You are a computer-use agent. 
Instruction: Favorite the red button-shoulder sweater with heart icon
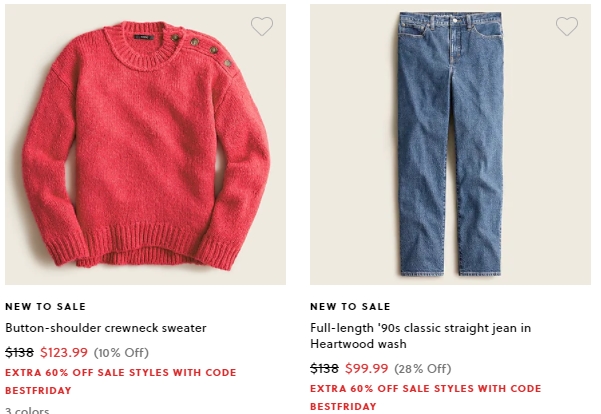(262, 26)
